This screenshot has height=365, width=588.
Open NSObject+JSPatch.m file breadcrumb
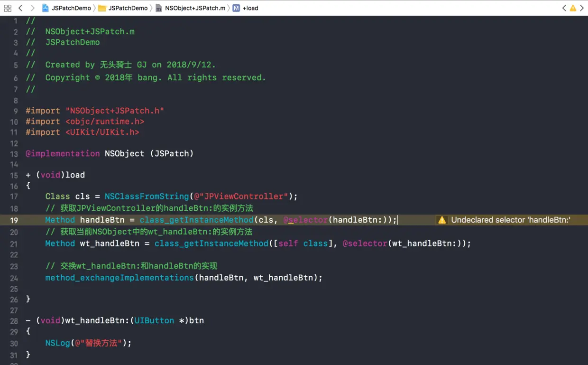point(190,8)
